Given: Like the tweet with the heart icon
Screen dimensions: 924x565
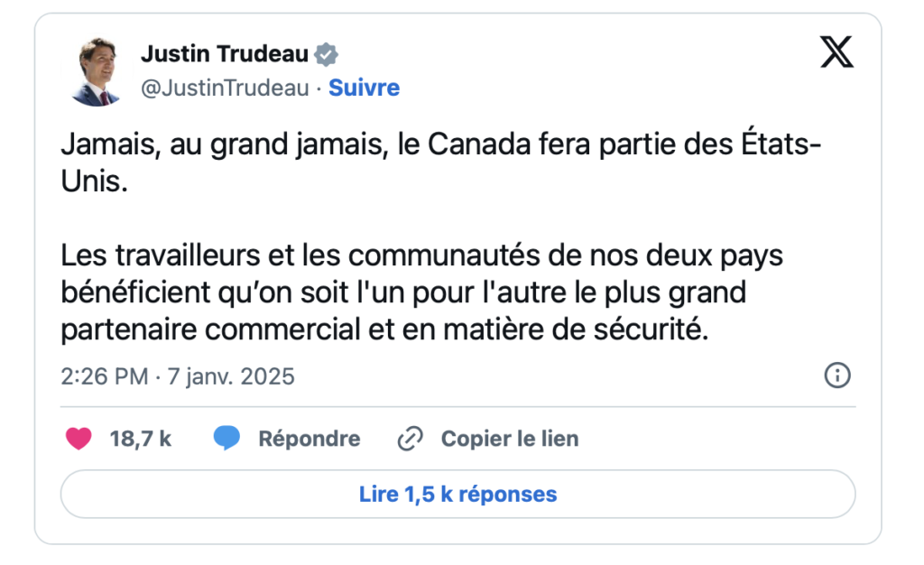Looking at the screenshot, I should tap(79, 440).
